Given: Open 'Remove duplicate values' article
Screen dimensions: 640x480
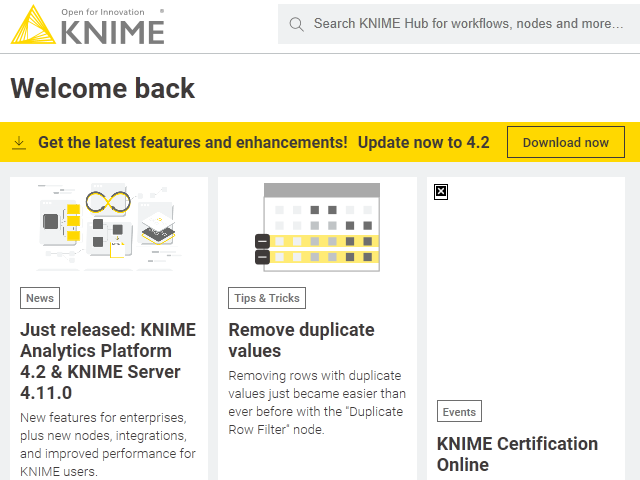Looking at the screenshot, I should pyautogui.click(x=301, y=340).
